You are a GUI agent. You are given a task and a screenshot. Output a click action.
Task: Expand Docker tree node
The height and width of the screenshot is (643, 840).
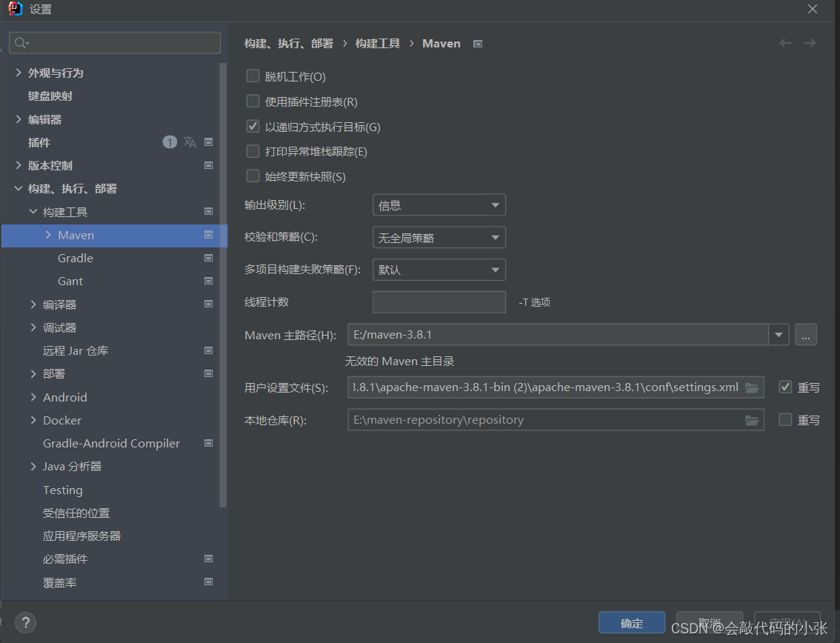pyautogui.click(x=33, y=420)
